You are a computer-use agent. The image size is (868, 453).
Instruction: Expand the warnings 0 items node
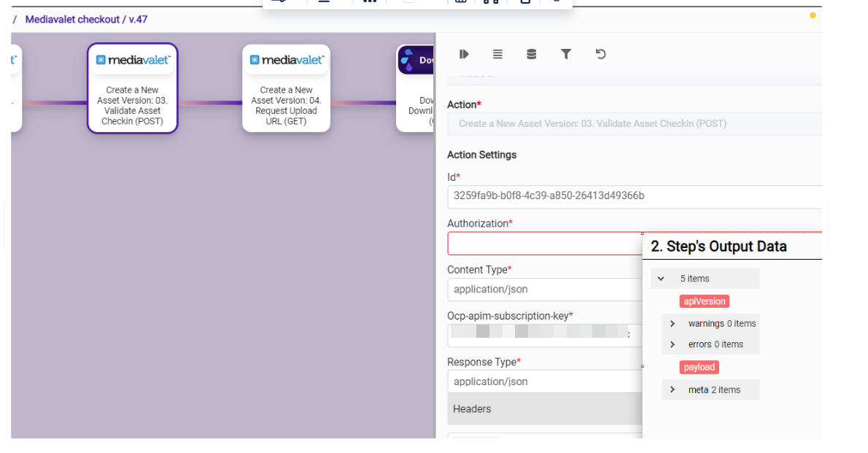pos(673,324)
